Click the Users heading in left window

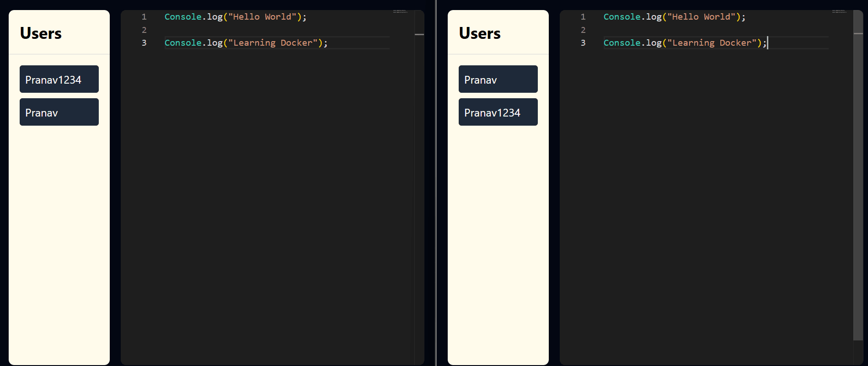41,33
